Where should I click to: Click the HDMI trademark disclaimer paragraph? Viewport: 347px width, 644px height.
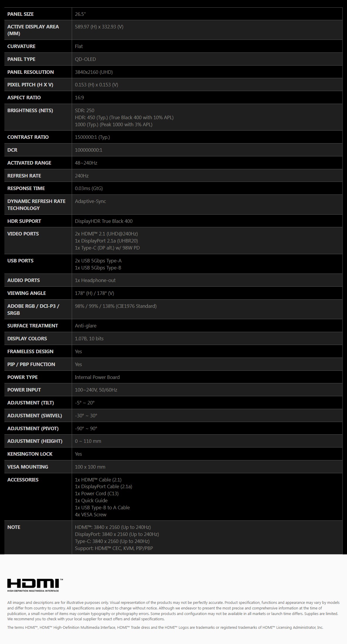point(165,627)
